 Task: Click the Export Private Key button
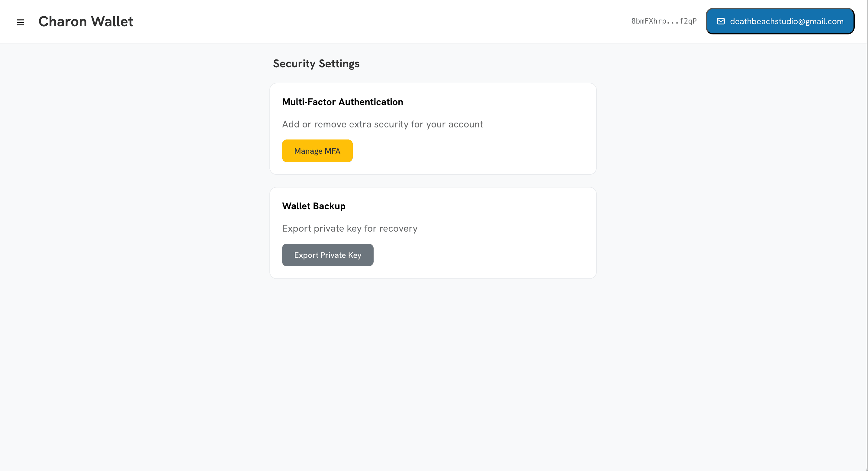(x=327, y=255)
